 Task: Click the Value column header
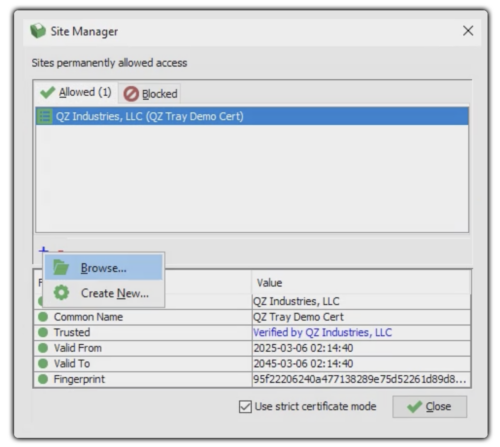[361, 283]
